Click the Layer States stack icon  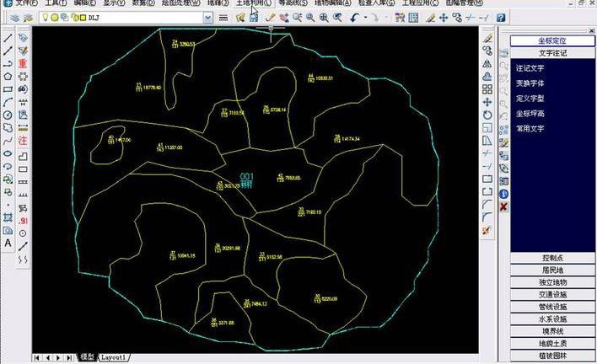pyautogui.click(x=28, y=18)
